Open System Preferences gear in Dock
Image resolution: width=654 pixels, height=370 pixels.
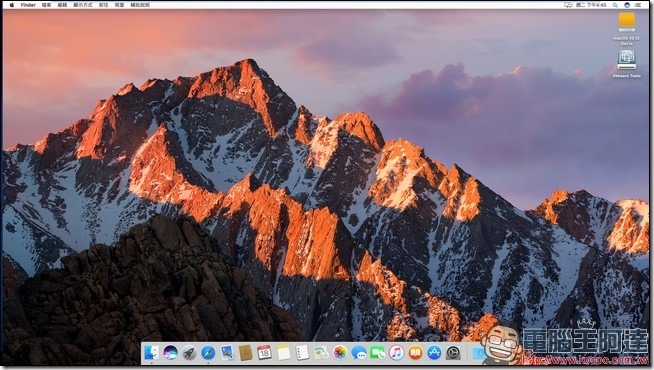453,353
